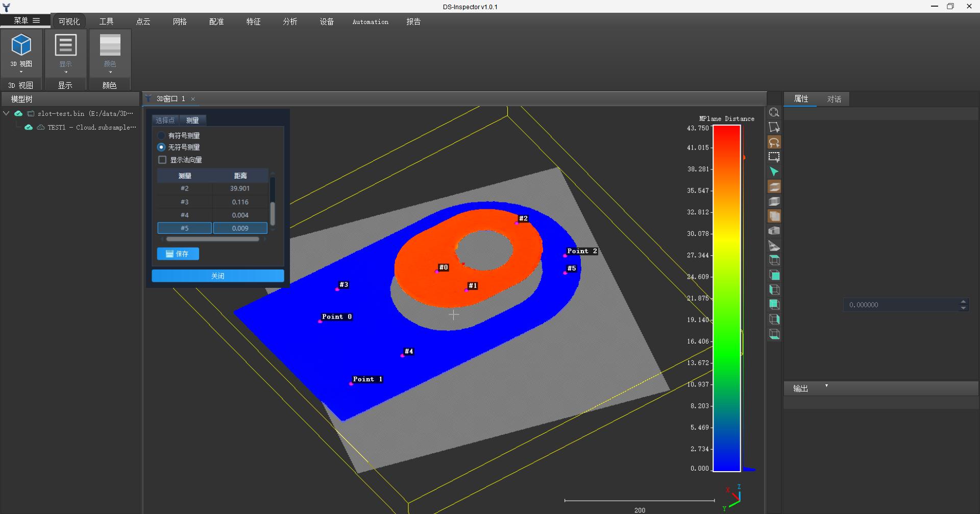The height and width of the screenshot is (514, 980).
Task: Switch to front face cube view
Action: [x=774, y=275]
